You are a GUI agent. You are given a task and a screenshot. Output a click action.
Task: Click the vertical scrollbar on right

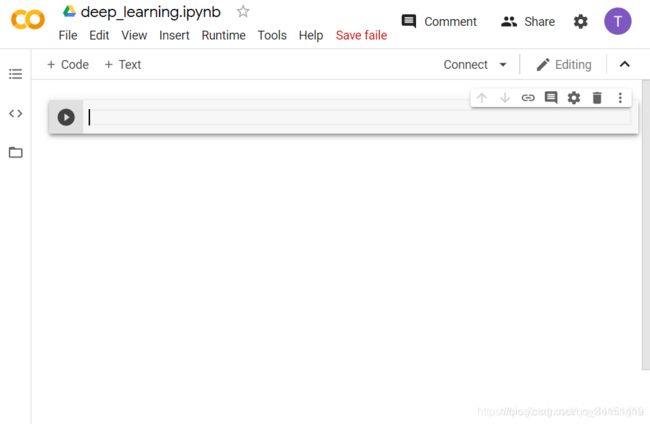tap(645, 224)
